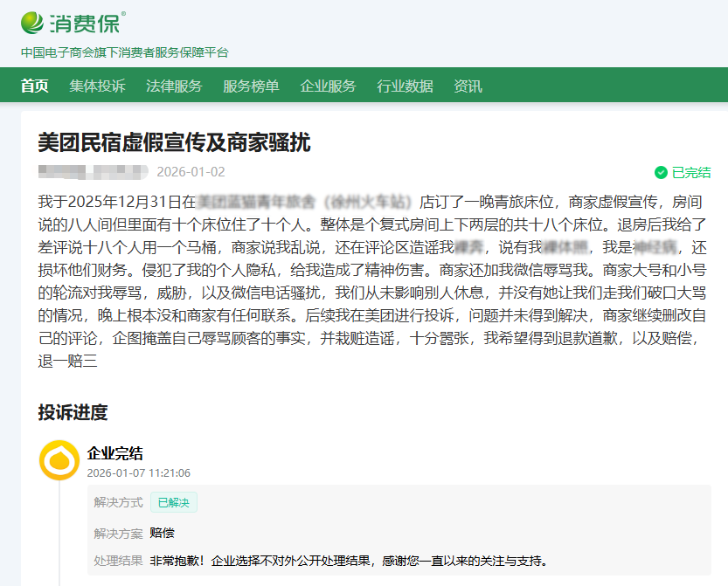Viewport: 728px width, 586px height.
Task: Open 行业数据 from the nav bar
Action: (x=405, y=86)
